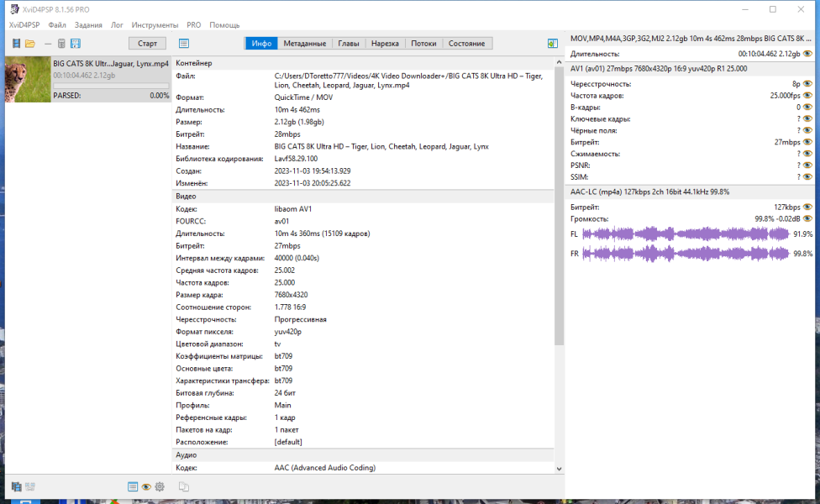The height and width of the screenshot is (504, 820).
Task: Switch to the Состояние tab
Action: coord(466,44)
